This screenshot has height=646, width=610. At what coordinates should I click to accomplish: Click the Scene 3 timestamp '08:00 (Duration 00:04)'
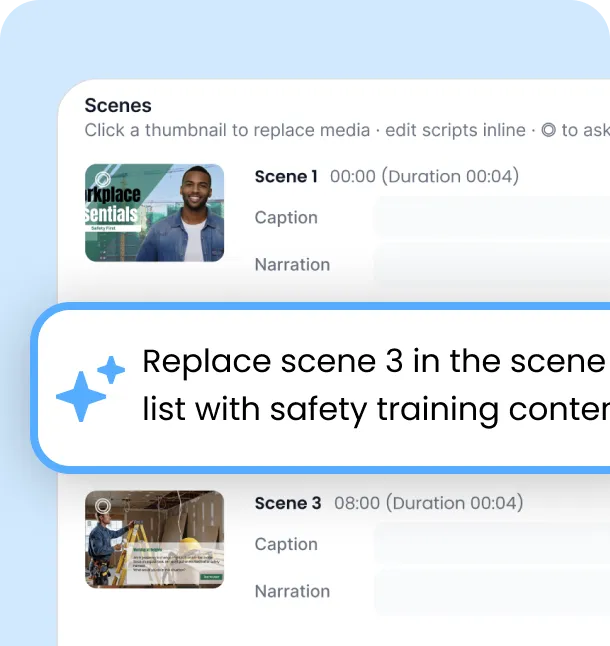coord(429,503)
